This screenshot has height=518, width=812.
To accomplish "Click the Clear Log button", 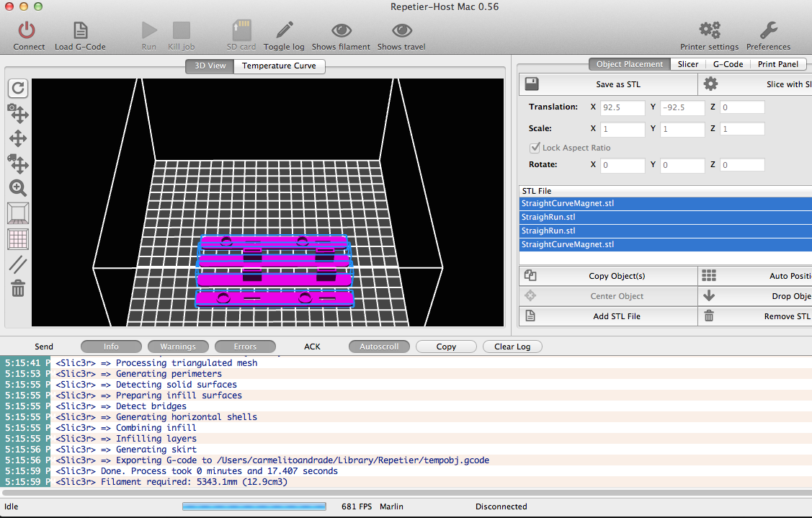I will point(512,347).
